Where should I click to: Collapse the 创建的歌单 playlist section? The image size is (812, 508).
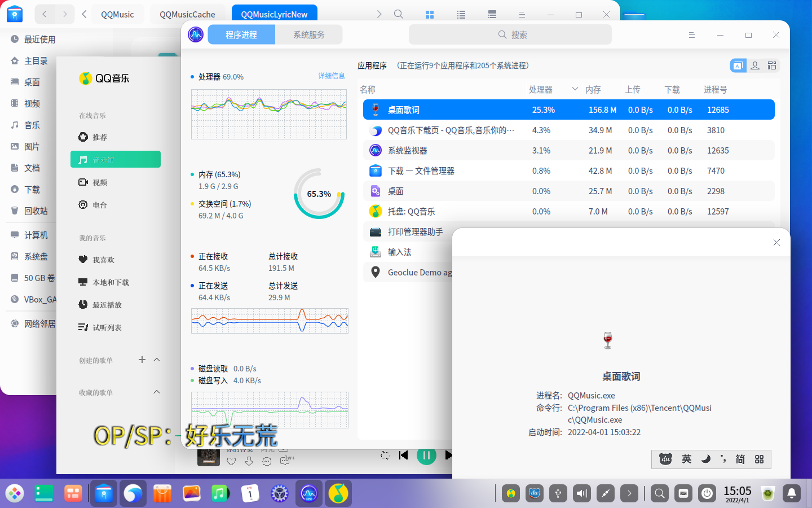coord(157,360)
